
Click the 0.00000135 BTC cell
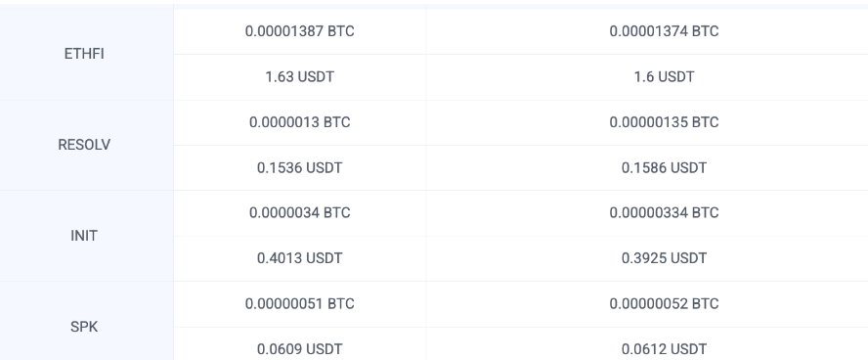coord(664,122)
